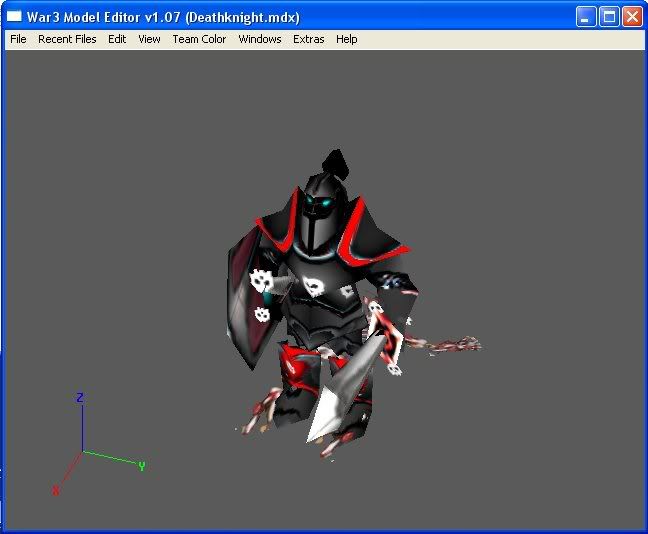Open the Help menu
Viewport: 648px width, 534px height.
347,39
